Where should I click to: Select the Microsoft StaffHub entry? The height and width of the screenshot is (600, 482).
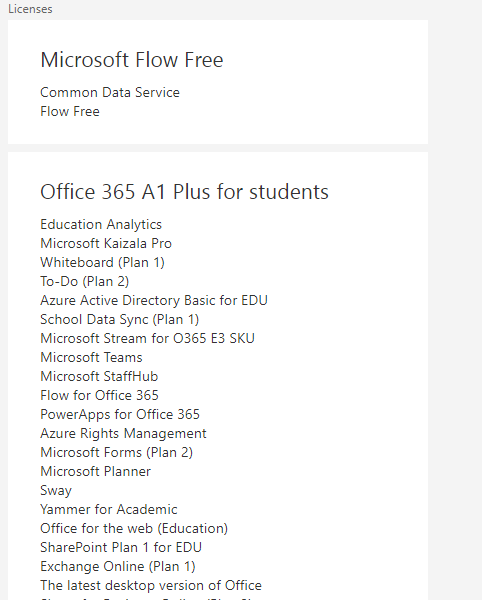pos(99,377)
